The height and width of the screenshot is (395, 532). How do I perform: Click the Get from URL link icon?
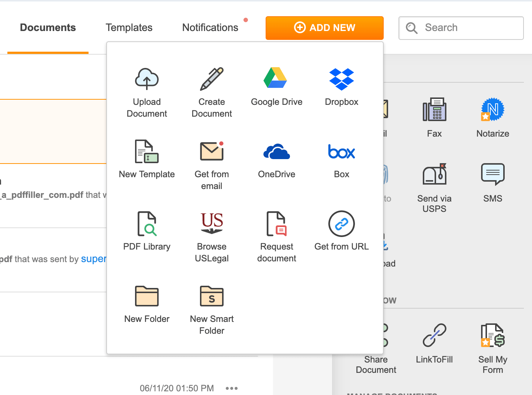[342, 224]
